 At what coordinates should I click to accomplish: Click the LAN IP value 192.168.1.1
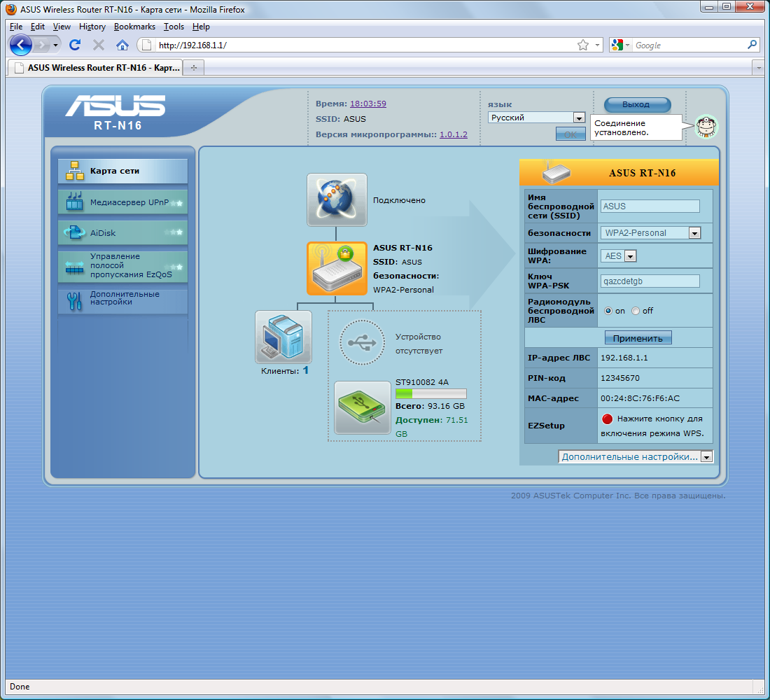(x=624, y=358)
